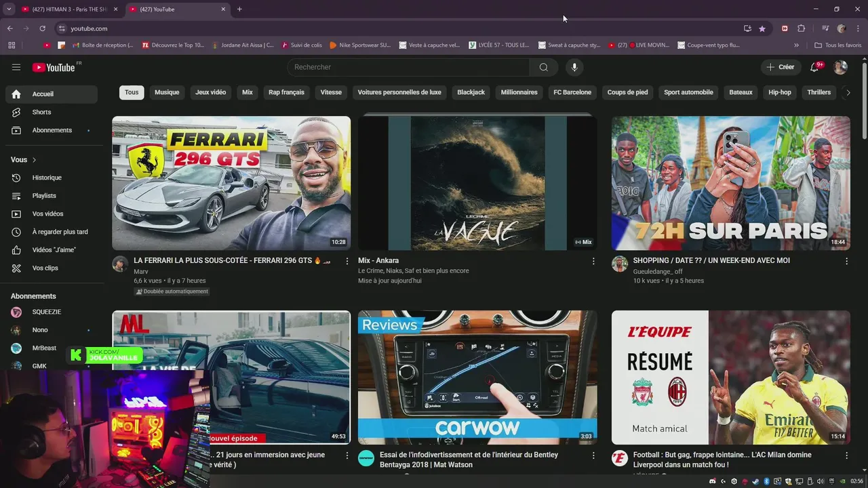Open Abonnements in sidebar
The width and height of the screenshot is (868, 488).
pos(52,130)
